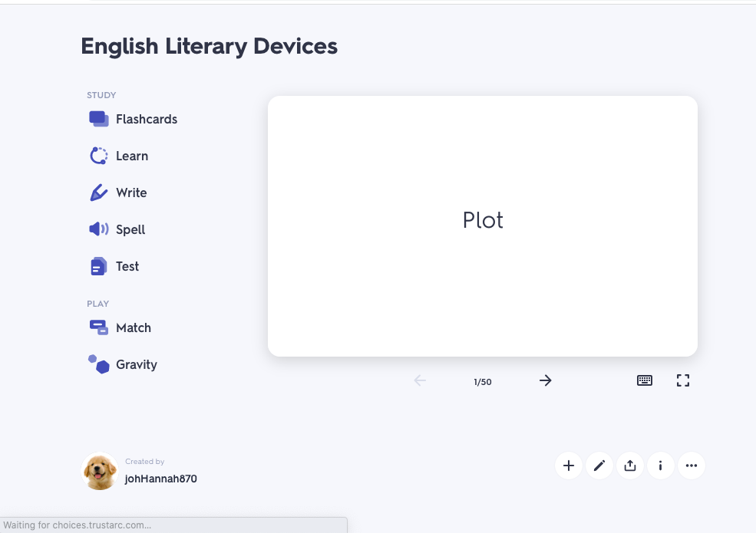Click the Flashcards icon in Study
Image resolution: width=756 pixels, height=533 pixels.
pos(99,119)
